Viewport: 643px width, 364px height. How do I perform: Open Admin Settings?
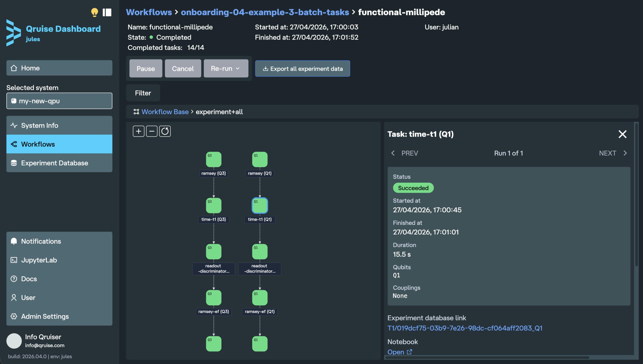pyautogui.click(x=59, y=316)
